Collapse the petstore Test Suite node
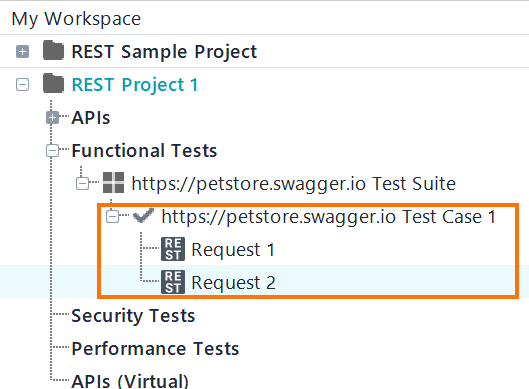Image resolution: width=529 pixels, height=389 pixels. tap(82, 184)
